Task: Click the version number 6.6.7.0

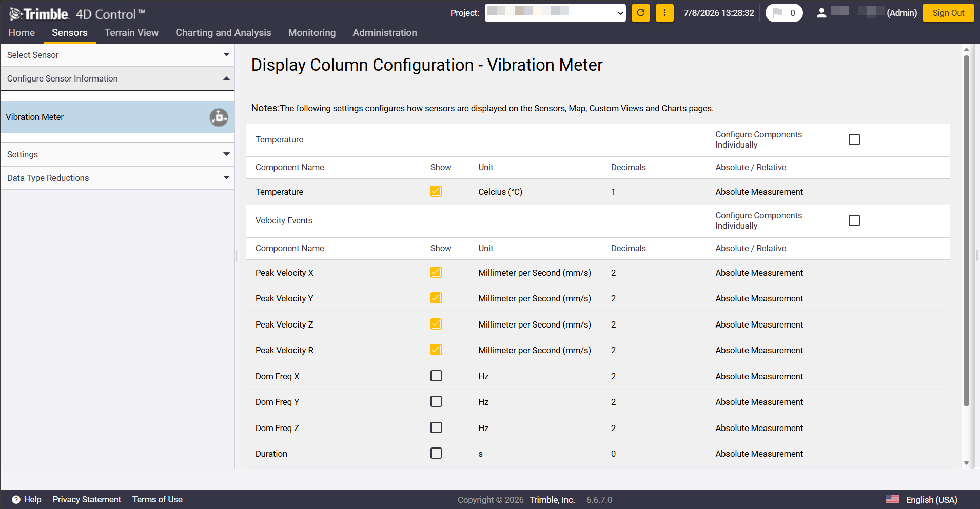Action: coord(599,500)
